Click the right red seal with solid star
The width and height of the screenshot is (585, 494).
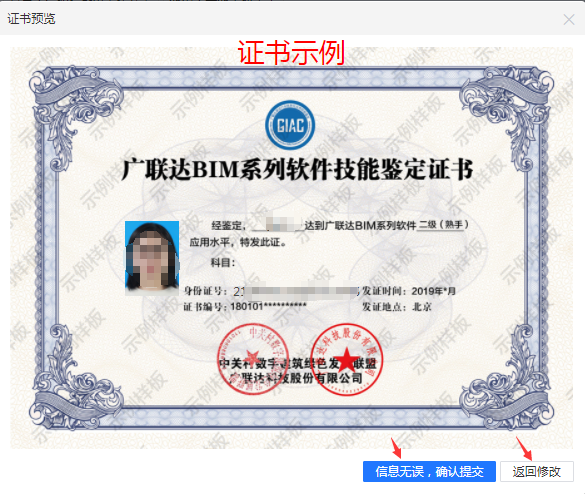[347, 360]
